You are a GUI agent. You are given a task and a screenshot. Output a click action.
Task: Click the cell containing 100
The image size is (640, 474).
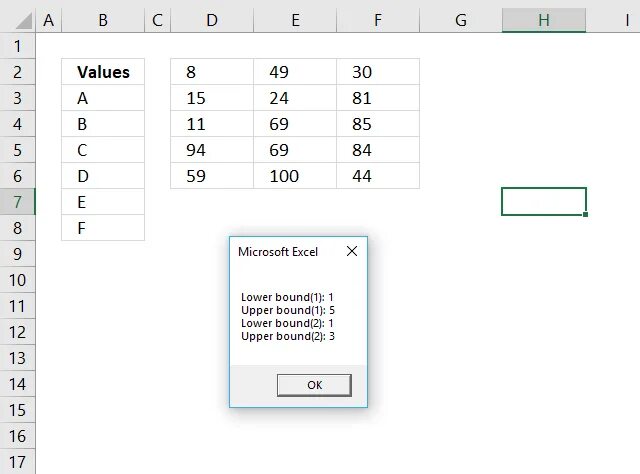(x=295, y=176)
